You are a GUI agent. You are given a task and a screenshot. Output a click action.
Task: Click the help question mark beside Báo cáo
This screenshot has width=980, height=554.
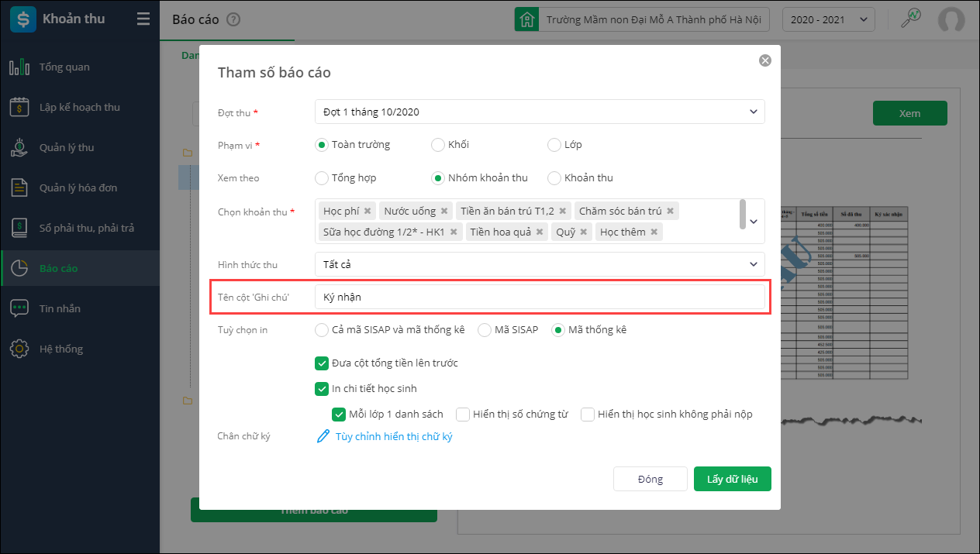click(233, 20)
